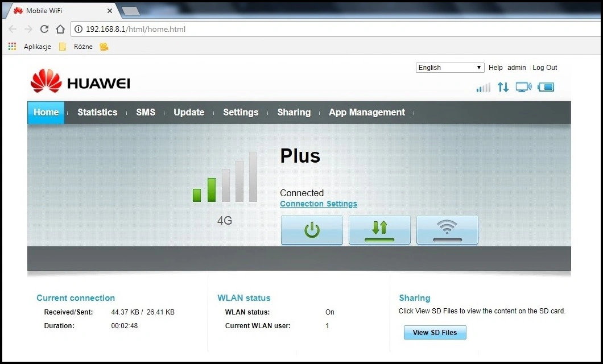The image size is (603, 364).
Task: Open the Różne bookmarks folder
Action: (x=77, y=47)
